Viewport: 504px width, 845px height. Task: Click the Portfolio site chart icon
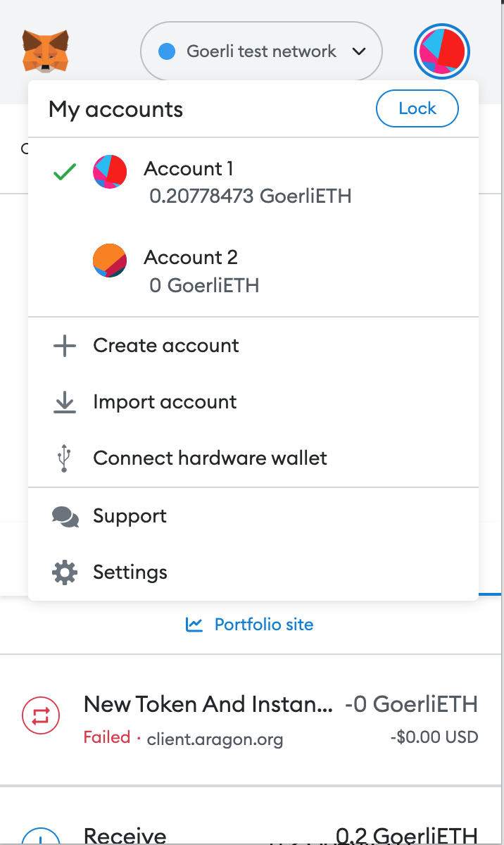194,625
